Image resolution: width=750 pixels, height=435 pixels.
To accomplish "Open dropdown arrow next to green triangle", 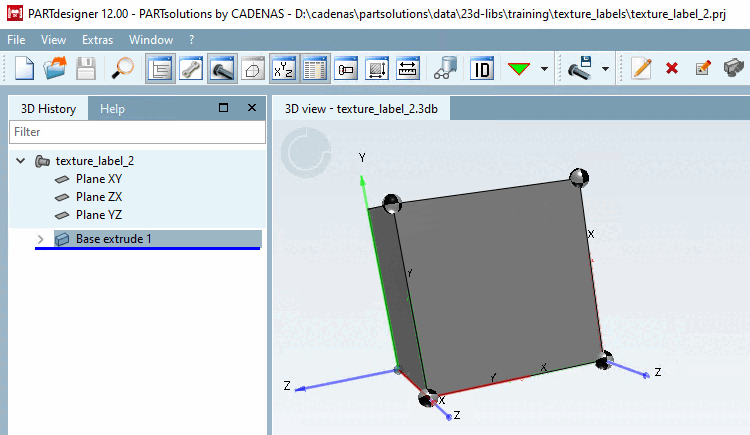I will [x=544, y=69].
